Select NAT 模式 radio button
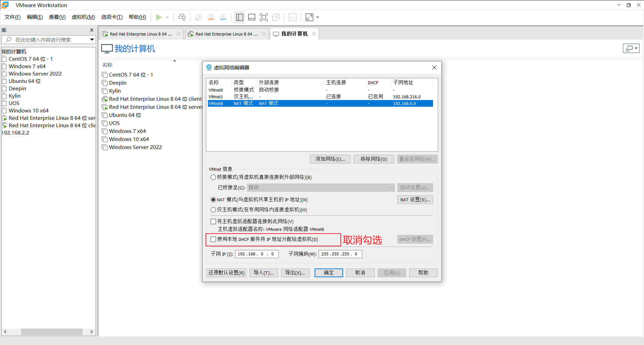Viewport: 644px width, 345px height. (x=213, y=200)
